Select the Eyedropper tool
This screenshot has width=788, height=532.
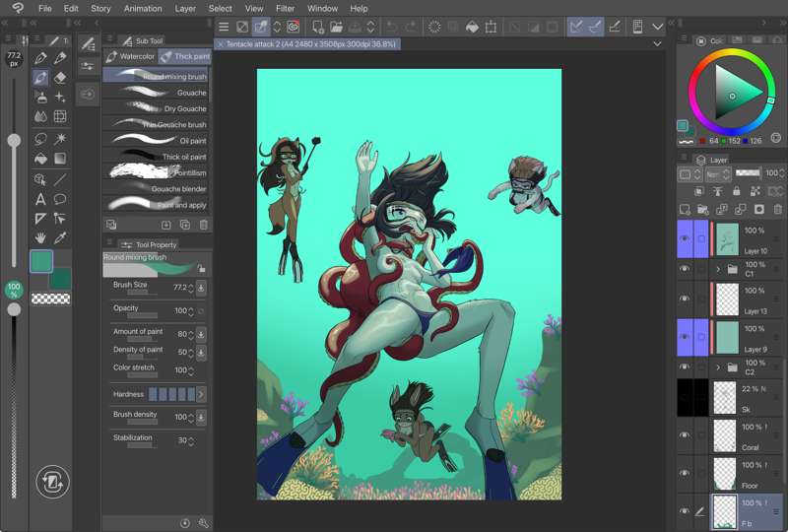pos(60,237)
